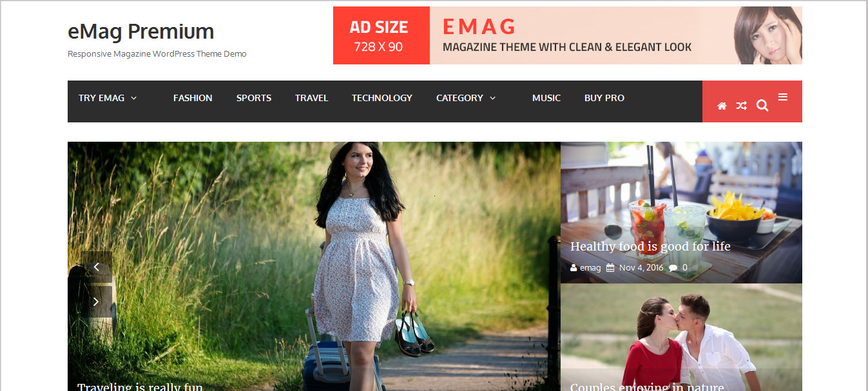This screenshot has width=868, height=391.
Task: Click the eMag 728 x 90 ad banner
Action: 568,35
